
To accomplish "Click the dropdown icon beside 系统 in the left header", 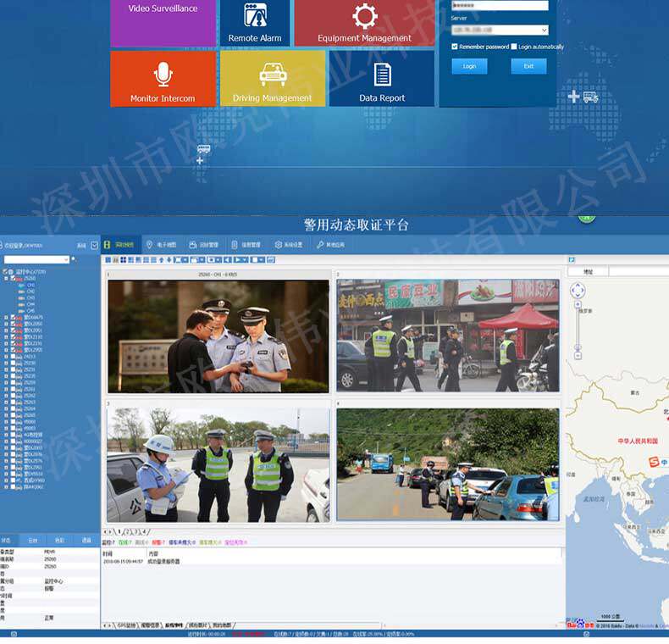I will click(94, 246).
